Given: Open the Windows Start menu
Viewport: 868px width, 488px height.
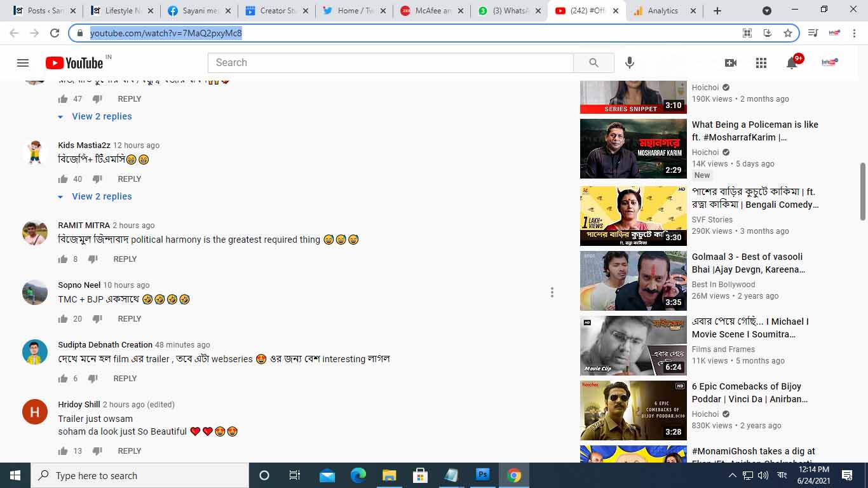Looking at the screenshot, I should point(15,475).
